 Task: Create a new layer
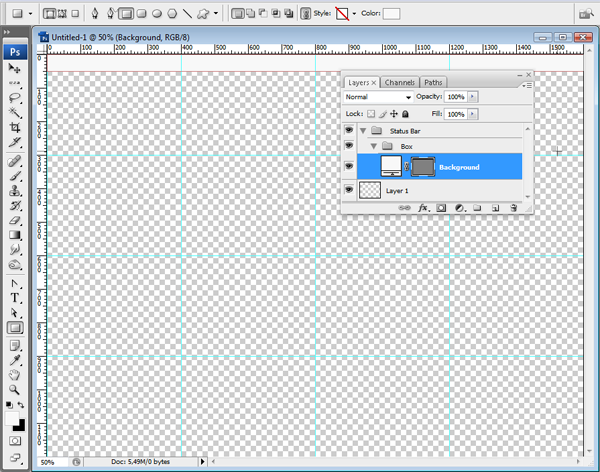pos(495,208)
